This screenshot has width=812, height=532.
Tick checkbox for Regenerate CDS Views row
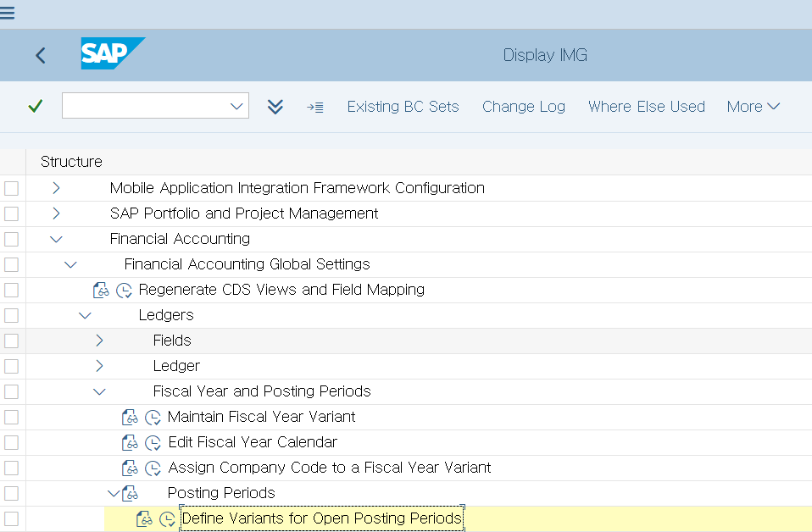(11, 290)
